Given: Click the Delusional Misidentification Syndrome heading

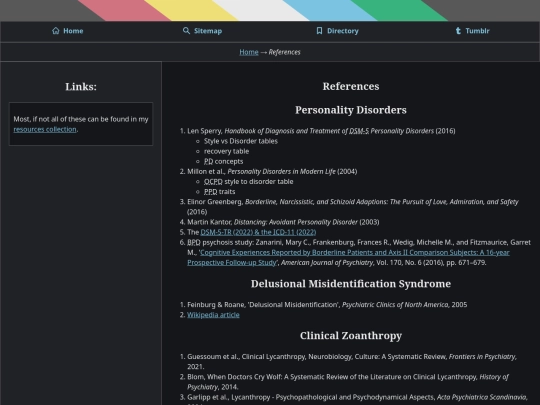Looking at the screenshot, I should pyautogui.click(x=351, y=284).
